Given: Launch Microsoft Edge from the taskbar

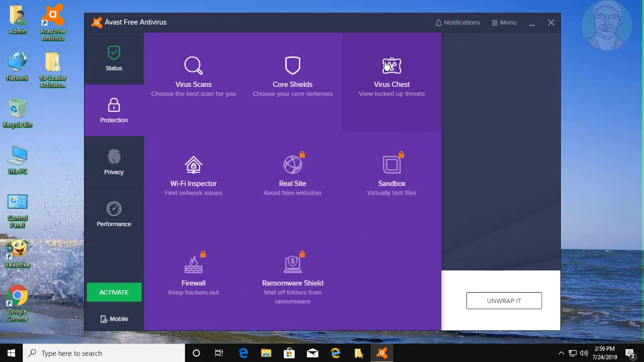Looking at the screenshot, I should tap(243, 353).
